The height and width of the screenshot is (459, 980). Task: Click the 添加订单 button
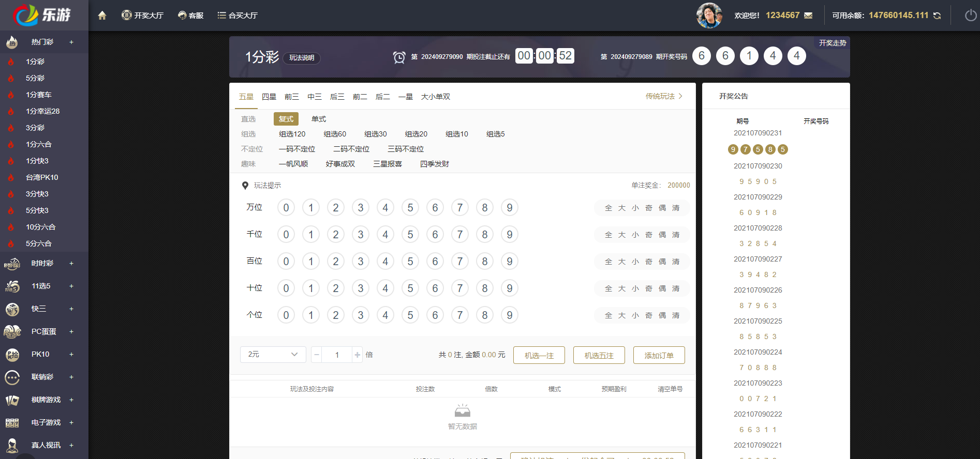coord(659,355)
